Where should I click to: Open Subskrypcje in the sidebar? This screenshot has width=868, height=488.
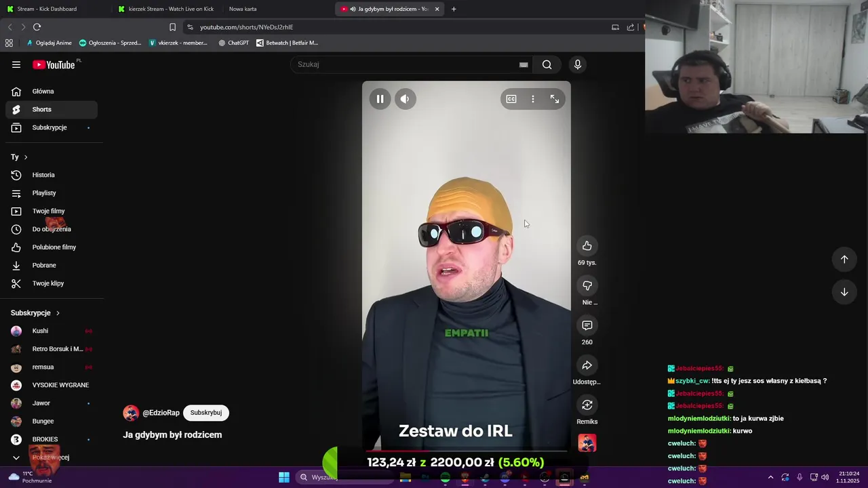tap(52, 127)
